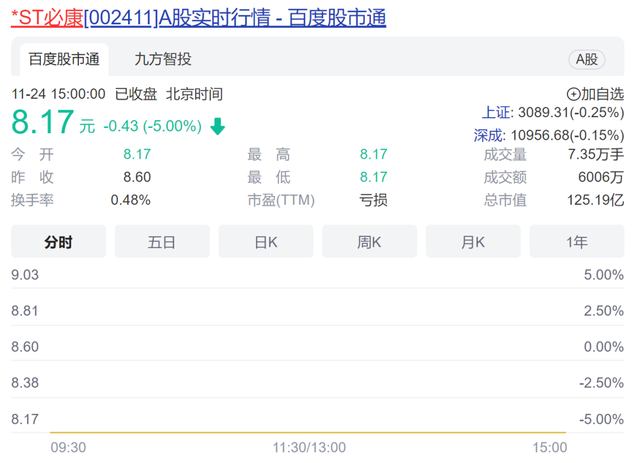Select the 分时 chart tab
This screenshot has width=640, height=463.
(58, 242)
